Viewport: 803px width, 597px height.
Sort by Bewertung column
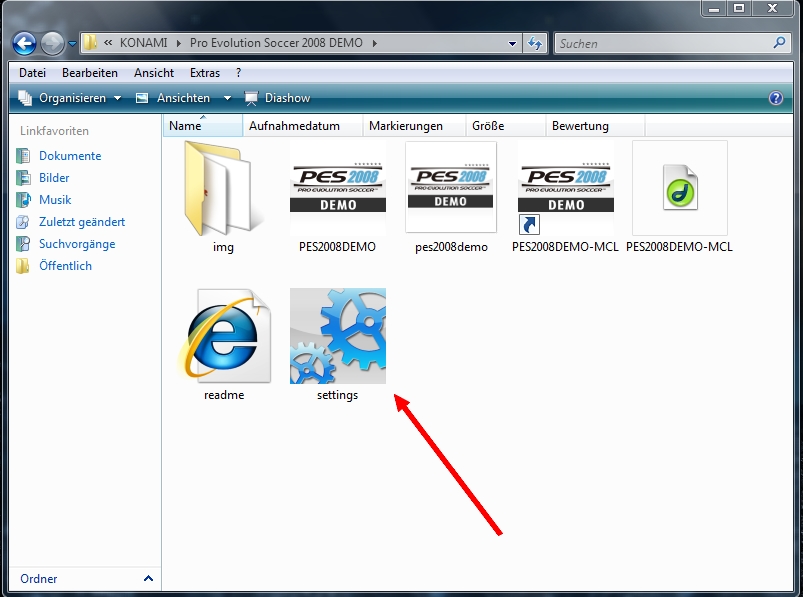[x=596, y=126]
